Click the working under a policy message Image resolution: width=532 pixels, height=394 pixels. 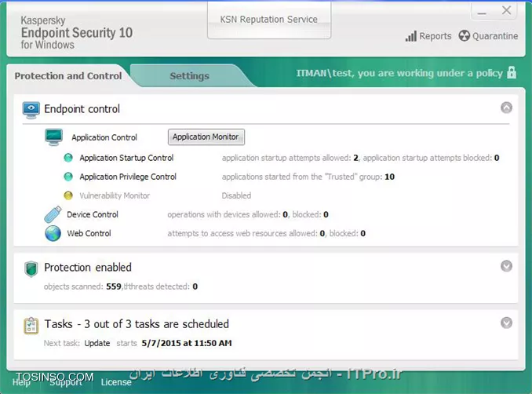coord(399,73)
